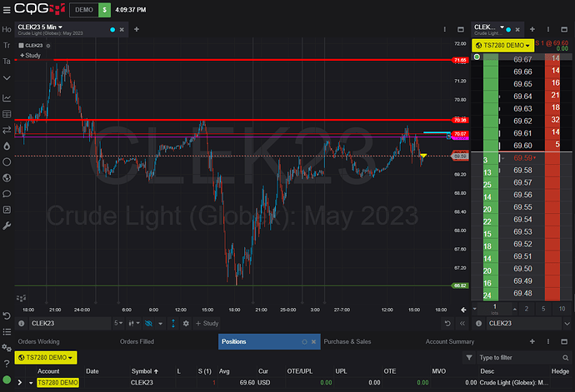This screenshot has width=575, height=392.
Task: Toggle the circle icon on Positions tab
Action: pos(304,342)
